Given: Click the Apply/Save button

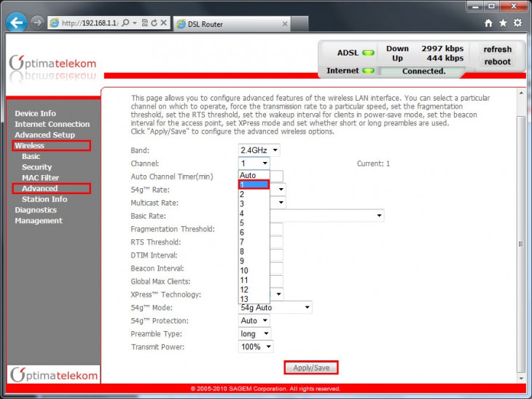Looking at the screenshot, I should 312,368.
